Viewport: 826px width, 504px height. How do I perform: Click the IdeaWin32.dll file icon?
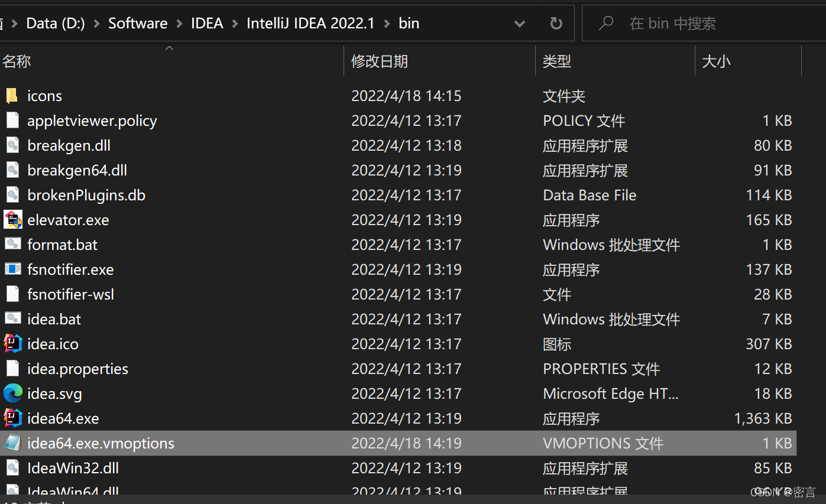(12, 468)
